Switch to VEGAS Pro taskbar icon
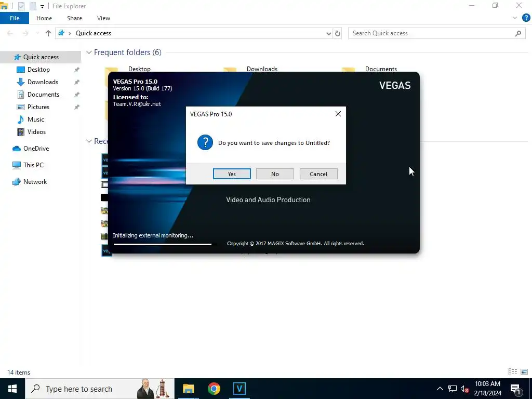532x399 pixels. pos(239,389)
